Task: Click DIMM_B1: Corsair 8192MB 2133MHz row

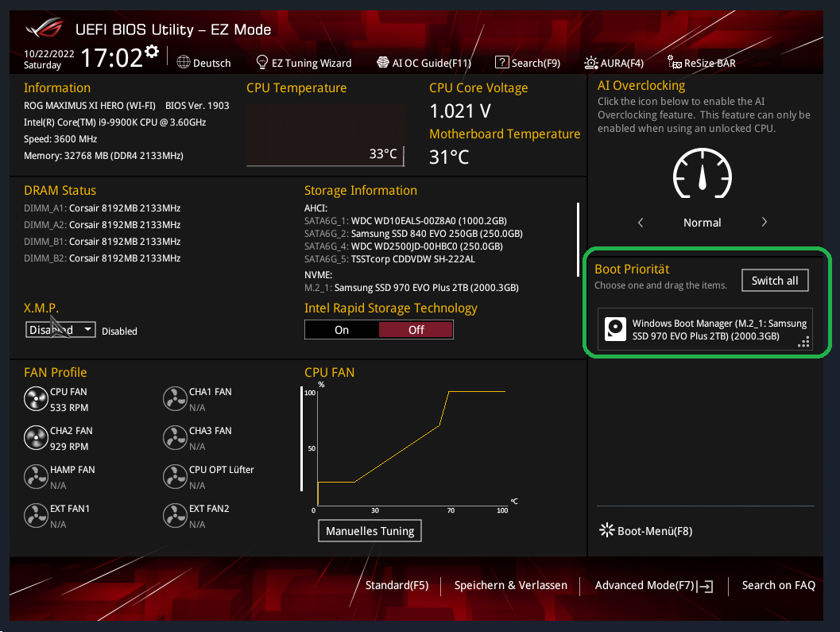Action: pyautogui.click(x=102, y=241)
